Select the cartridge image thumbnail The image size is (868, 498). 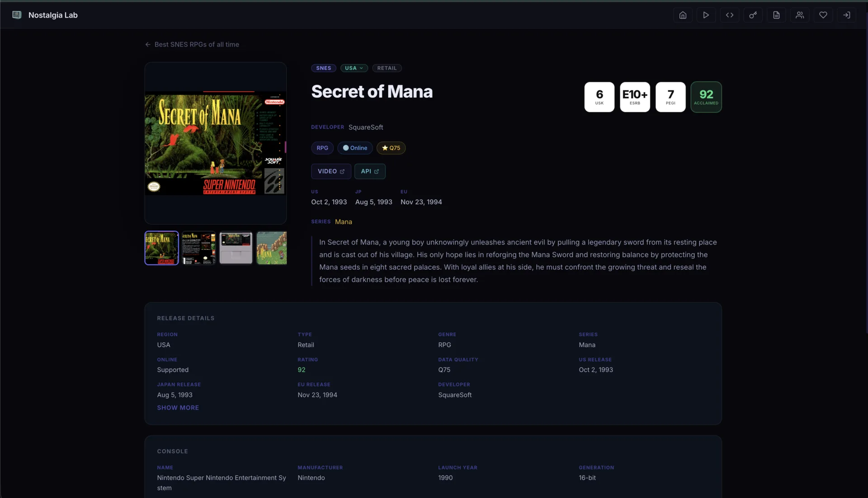[236, 248]
